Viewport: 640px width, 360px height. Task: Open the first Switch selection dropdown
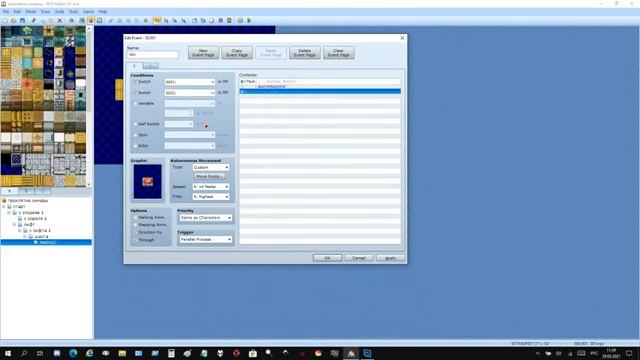click(x=190, y=82)
